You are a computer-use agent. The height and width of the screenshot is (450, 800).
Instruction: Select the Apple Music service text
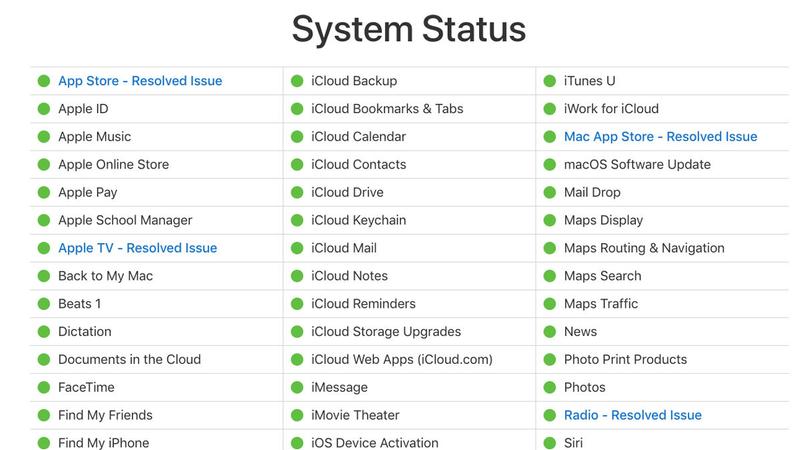click(x=94, y=137)
